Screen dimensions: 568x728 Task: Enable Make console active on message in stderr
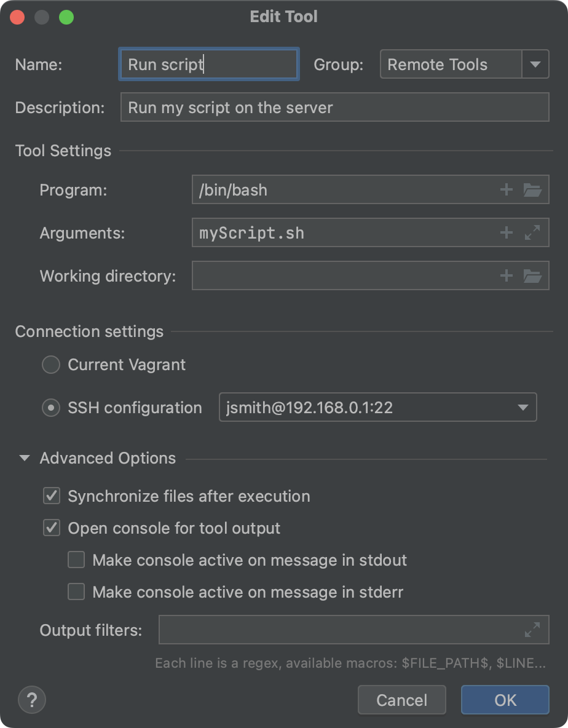tap(76, 591)
